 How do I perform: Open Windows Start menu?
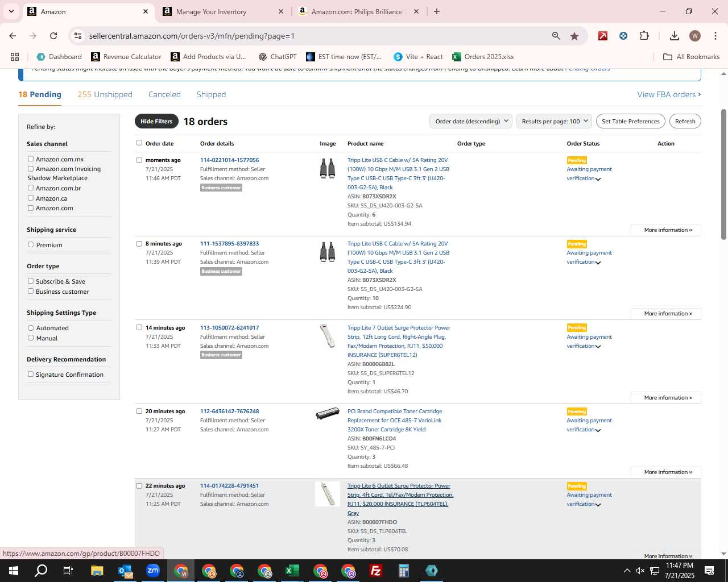(14, 571)
